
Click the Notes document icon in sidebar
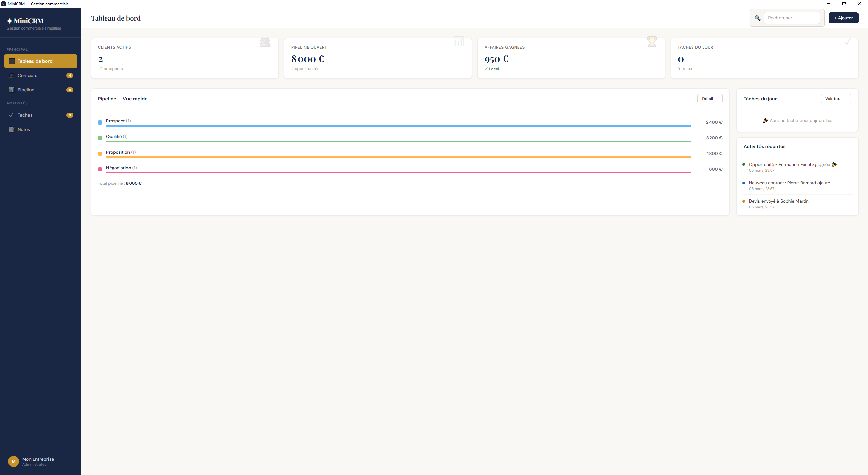[12, 130]
